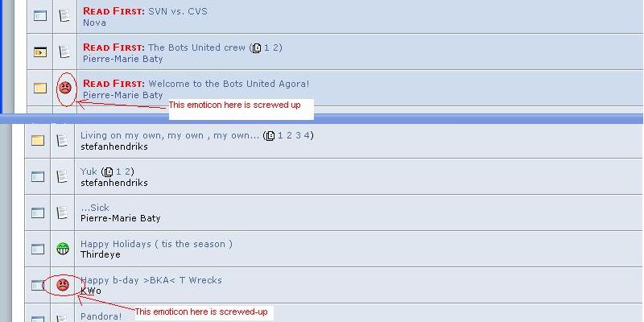
Task: Open The Bots United crew thread
Action: click(196, 47)
